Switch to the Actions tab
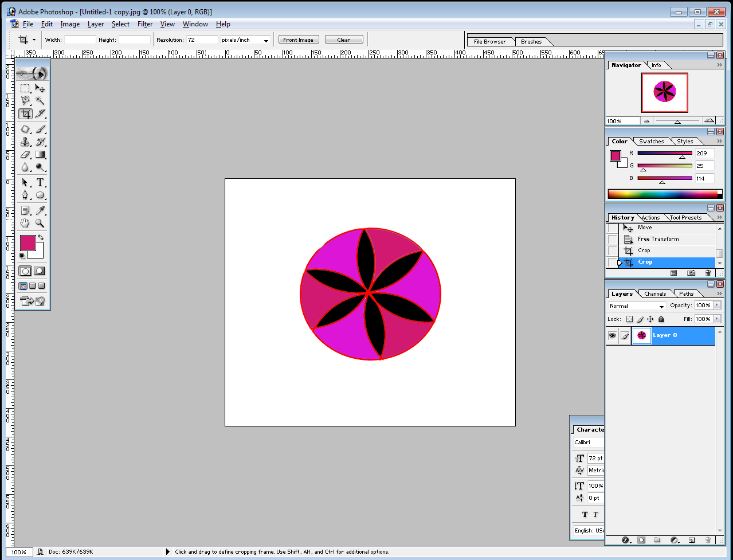The image size is (733, 560). coord(650,218)
